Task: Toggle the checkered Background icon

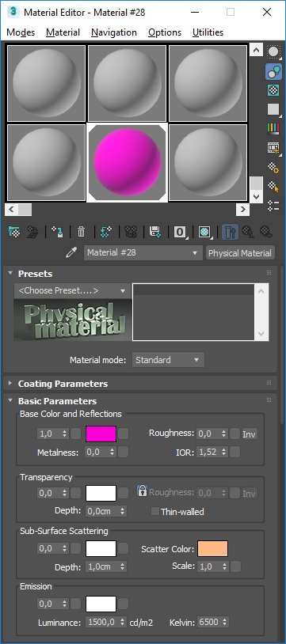Action: (x=273, y=90)
